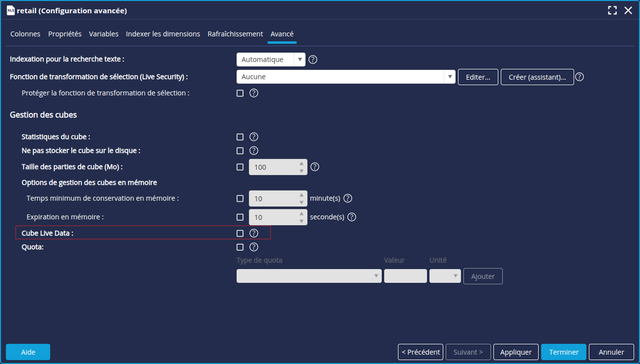Open help icon for Statistiques du cube

(254, 137)
